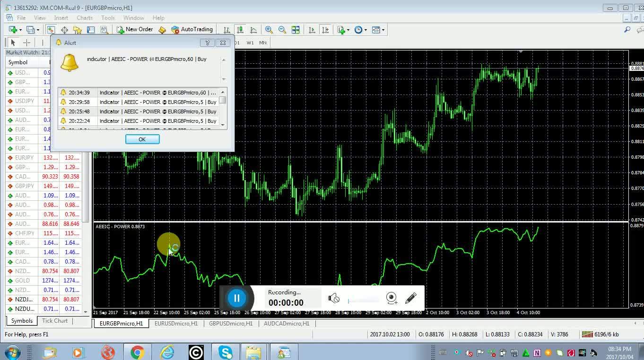
Task: Select MN timeframe button
Action: point(262,43)
